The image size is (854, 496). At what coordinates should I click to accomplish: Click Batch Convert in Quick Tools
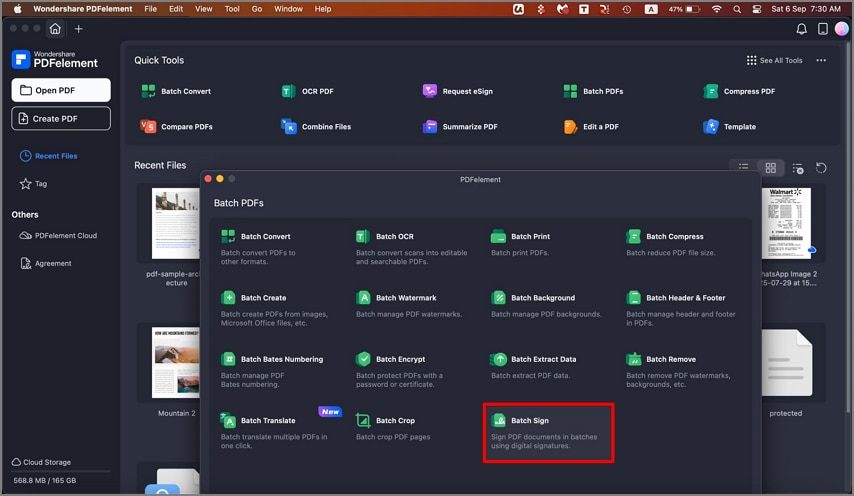point(176,91)
